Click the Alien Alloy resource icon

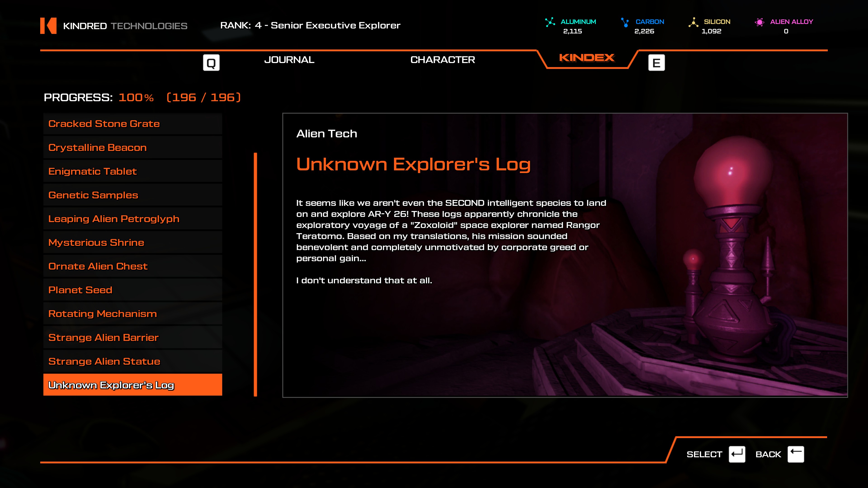[x=759, y=22]
